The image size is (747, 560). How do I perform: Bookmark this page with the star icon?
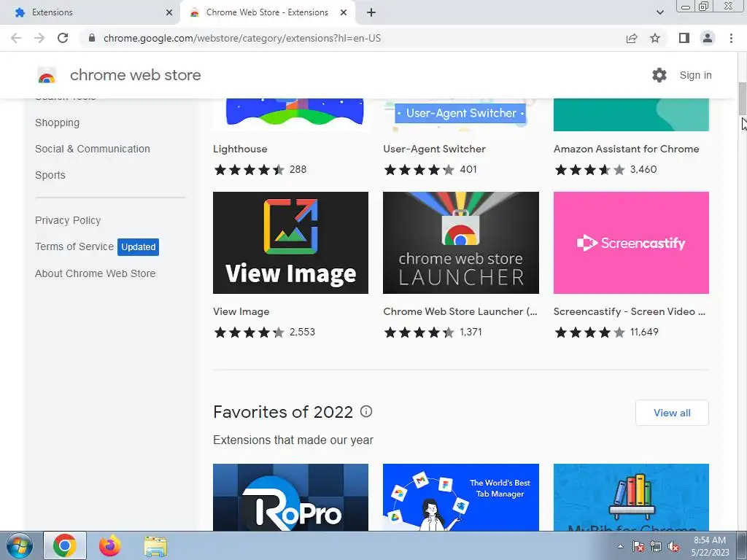pyautogui.click(x=655, y=38)
